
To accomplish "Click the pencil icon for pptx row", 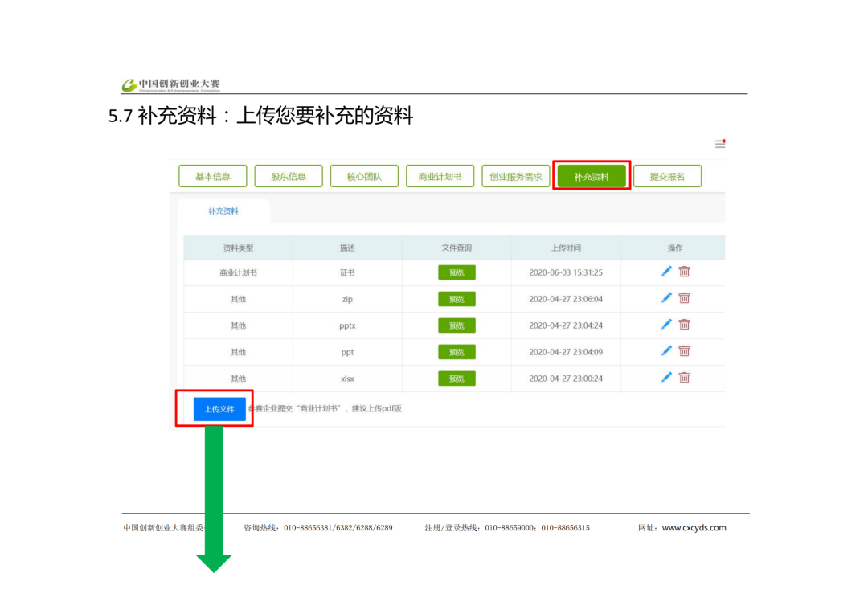I will [x=666, y=325].
